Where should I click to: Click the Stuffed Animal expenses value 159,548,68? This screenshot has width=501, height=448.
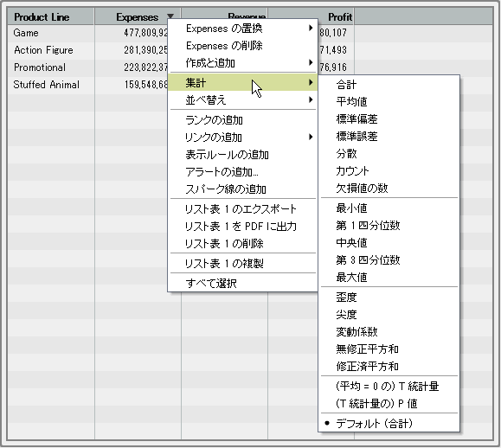[x=146, y=84]
